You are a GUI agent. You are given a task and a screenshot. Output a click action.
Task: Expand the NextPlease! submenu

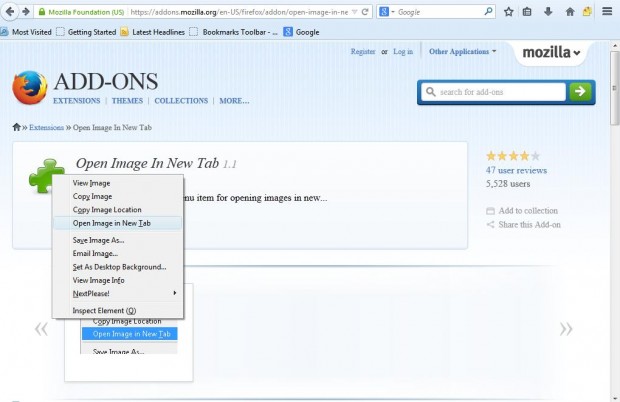[117, 294]
